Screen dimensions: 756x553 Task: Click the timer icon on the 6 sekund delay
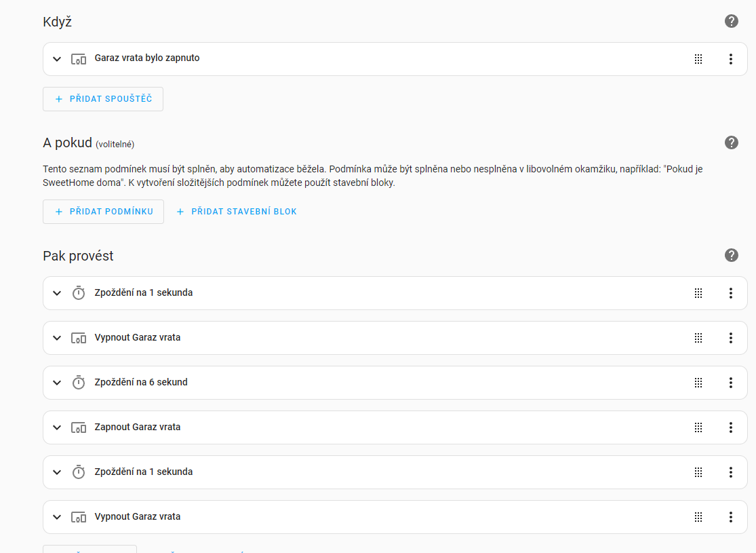tap(79, 383)
